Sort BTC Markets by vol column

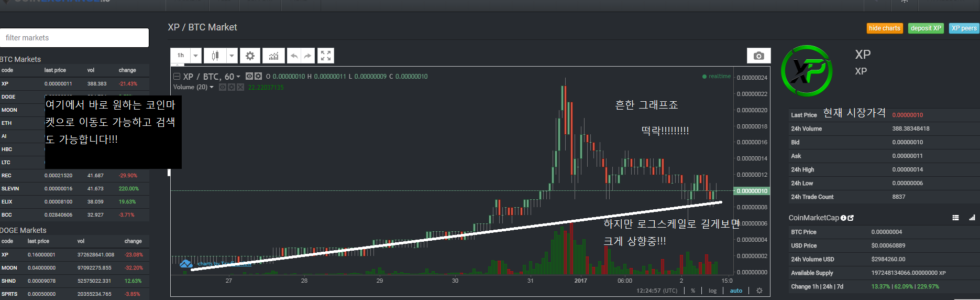tap(91, 70)
